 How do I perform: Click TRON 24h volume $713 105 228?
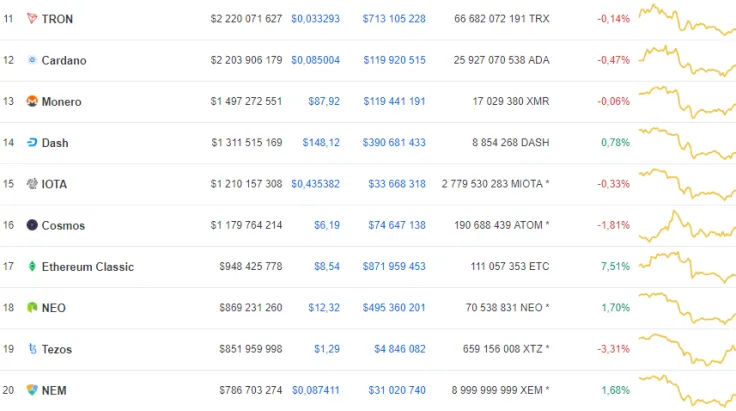(394, 19)
